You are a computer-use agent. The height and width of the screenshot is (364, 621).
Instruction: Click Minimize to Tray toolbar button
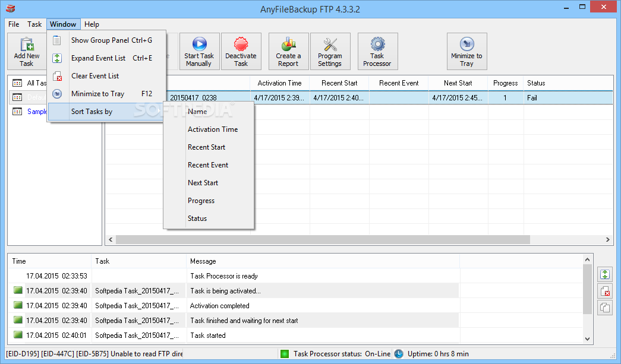[466, 52]
